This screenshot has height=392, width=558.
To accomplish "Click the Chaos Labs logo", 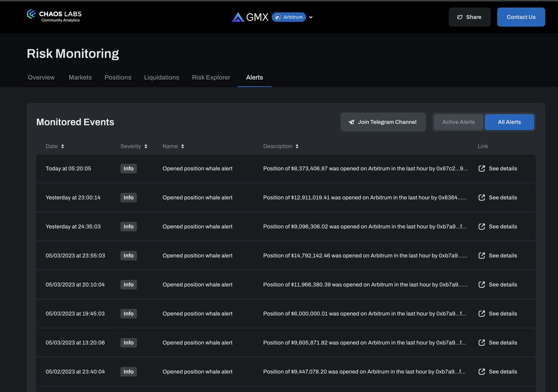I will click(x=54, y=15).
